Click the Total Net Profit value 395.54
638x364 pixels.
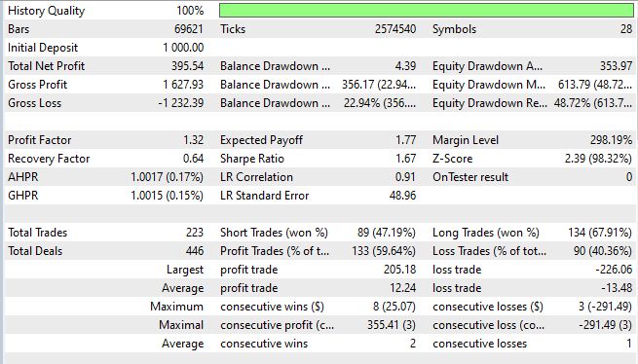tap(187, 66)
